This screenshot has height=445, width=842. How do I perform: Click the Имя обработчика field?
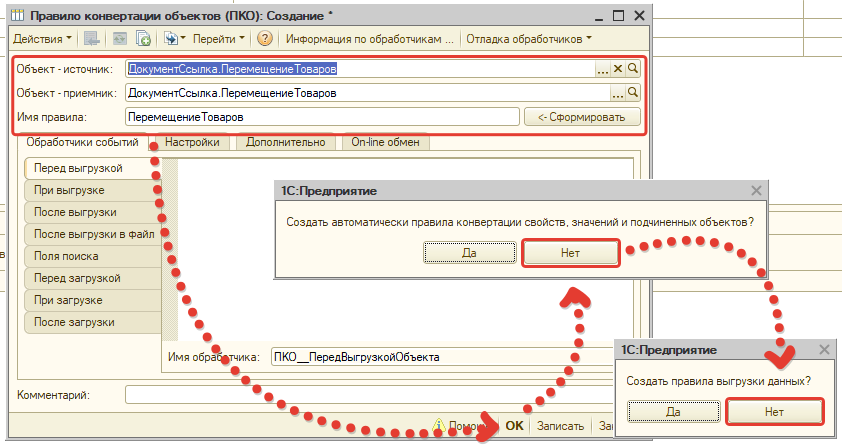[x=443, y=357]
